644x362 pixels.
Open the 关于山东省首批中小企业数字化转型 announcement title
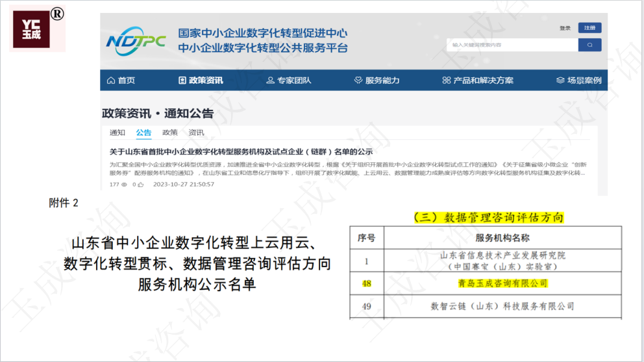point(241,152)
